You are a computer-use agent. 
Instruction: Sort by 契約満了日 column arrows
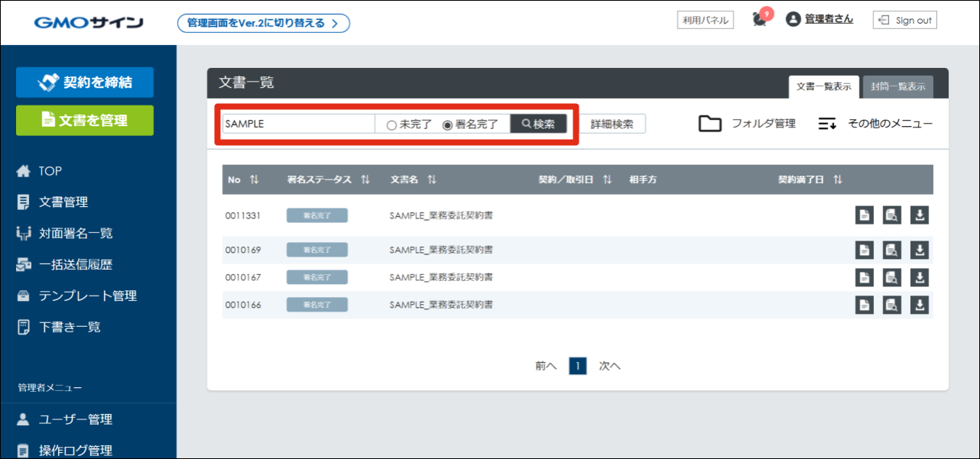(x=838, y=179)
